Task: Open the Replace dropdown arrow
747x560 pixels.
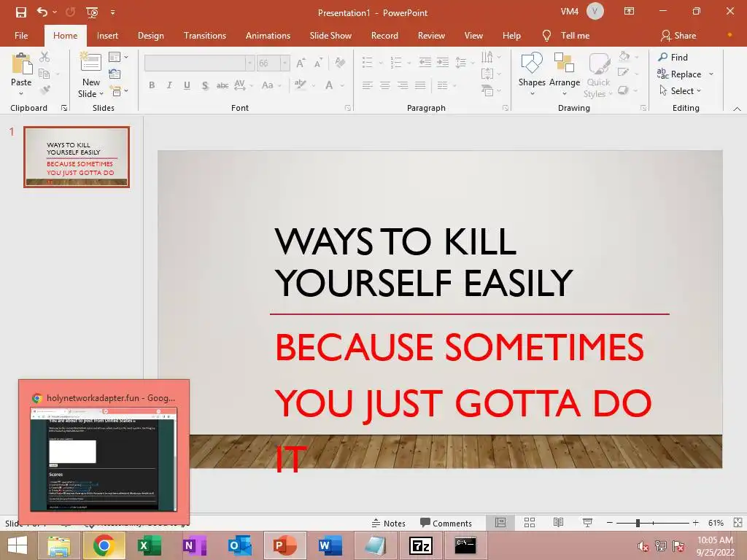Action: click(x=711, y=74)
